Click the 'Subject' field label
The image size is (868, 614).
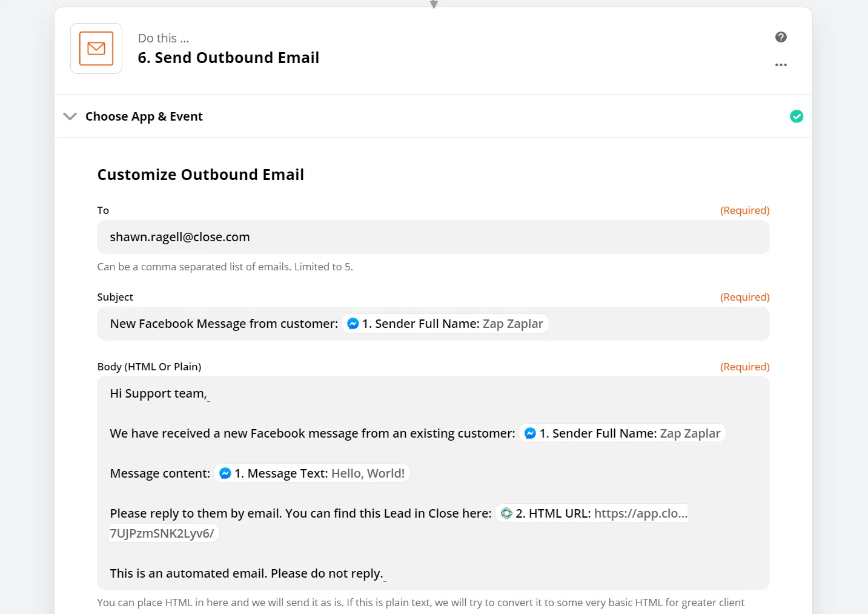(x=115, y=297)
